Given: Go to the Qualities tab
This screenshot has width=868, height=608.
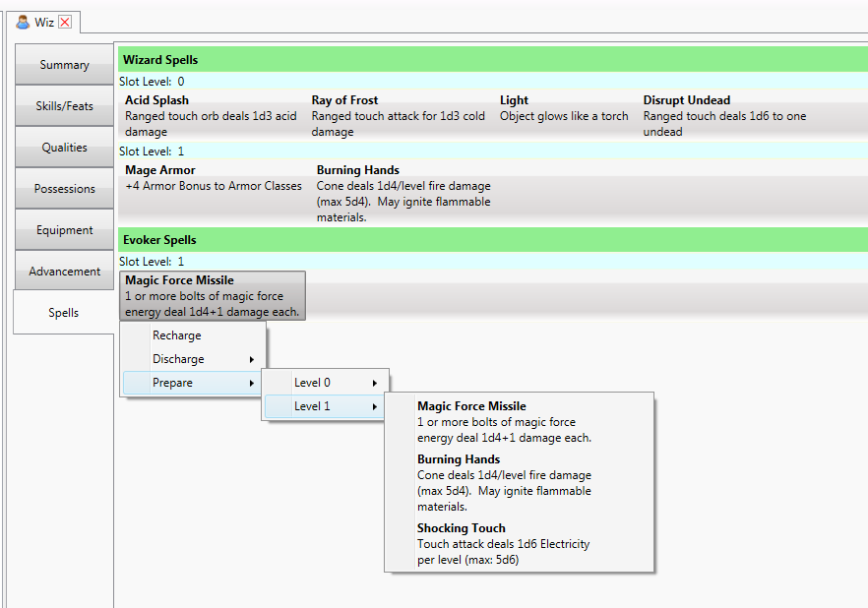Looking at the screenshot, I should pos(64,148).
